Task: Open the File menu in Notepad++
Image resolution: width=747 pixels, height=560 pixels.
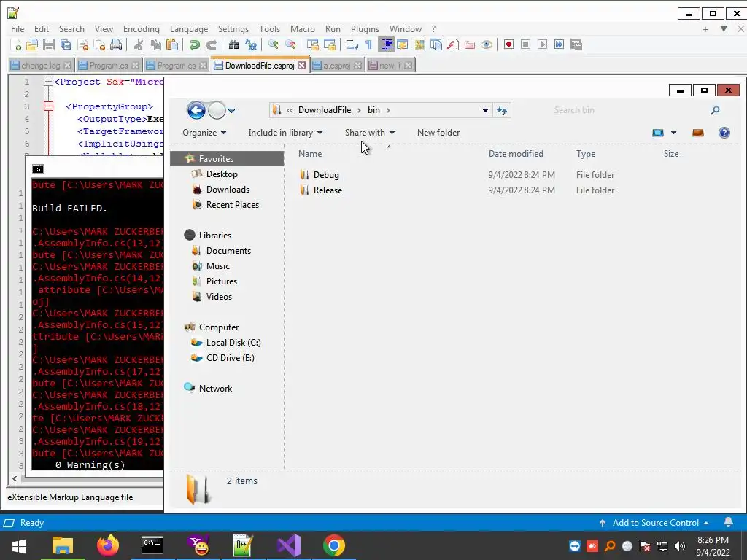Action: 18,29
